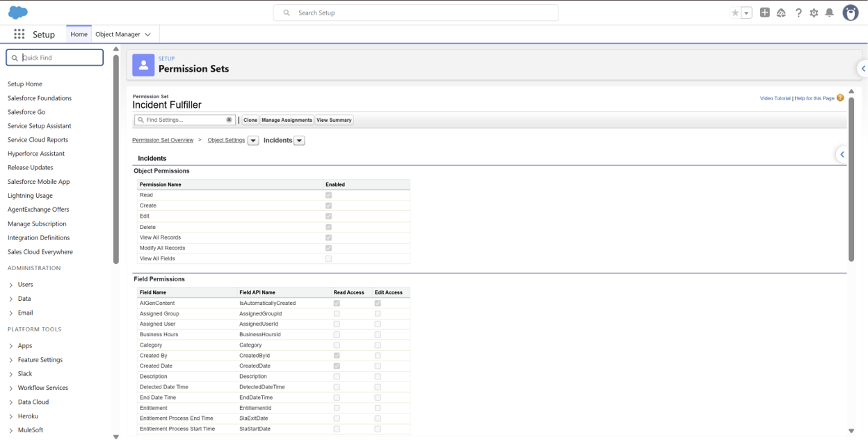
Task: Click the main page vertical scrollbar
Action: [851, 179]
